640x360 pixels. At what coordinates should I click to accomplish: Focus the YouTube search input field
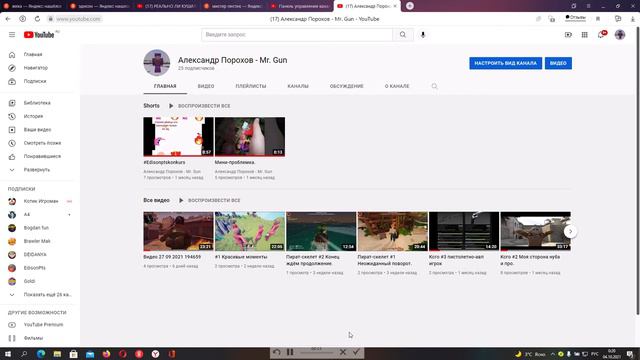(x=297, y=35)
